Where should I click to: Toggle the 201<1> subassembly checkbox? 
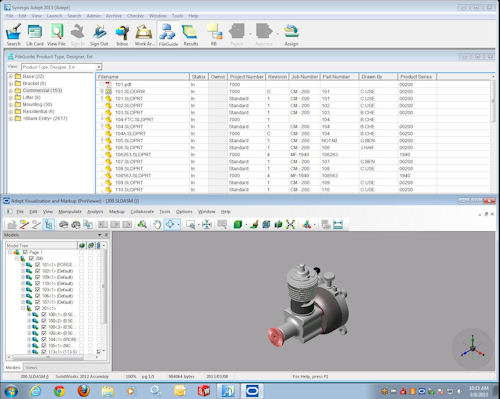click(38, 308)
